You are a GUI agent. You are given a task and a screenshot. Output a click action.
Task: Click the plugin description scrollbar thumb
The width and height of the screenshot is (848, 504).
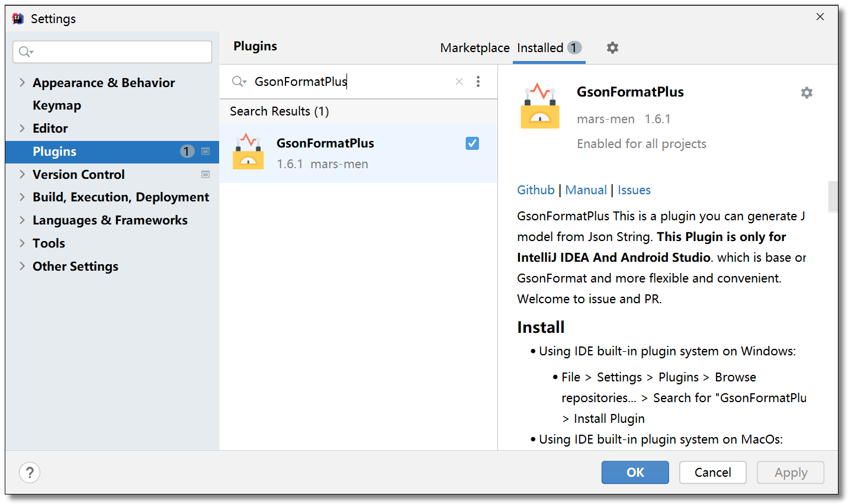click(833, 197)
